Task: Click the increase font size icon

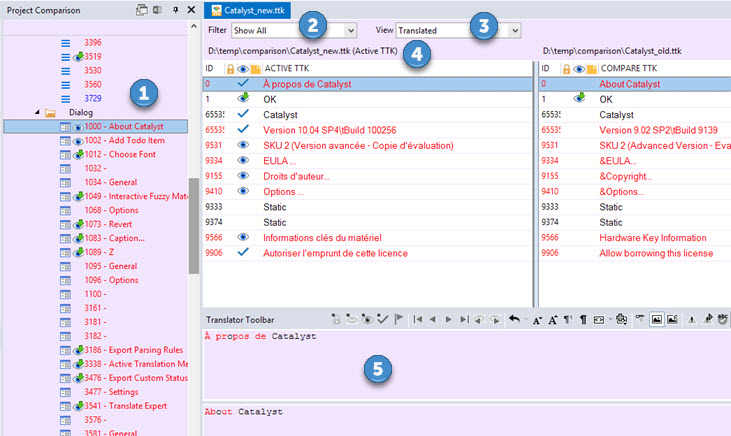Action: pyautogui.click(x=553, y=320)
